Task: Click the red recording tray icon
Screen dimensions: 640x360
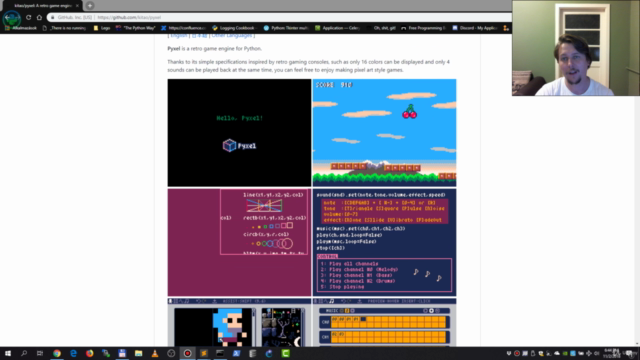Action: click(x=517, y=353)
